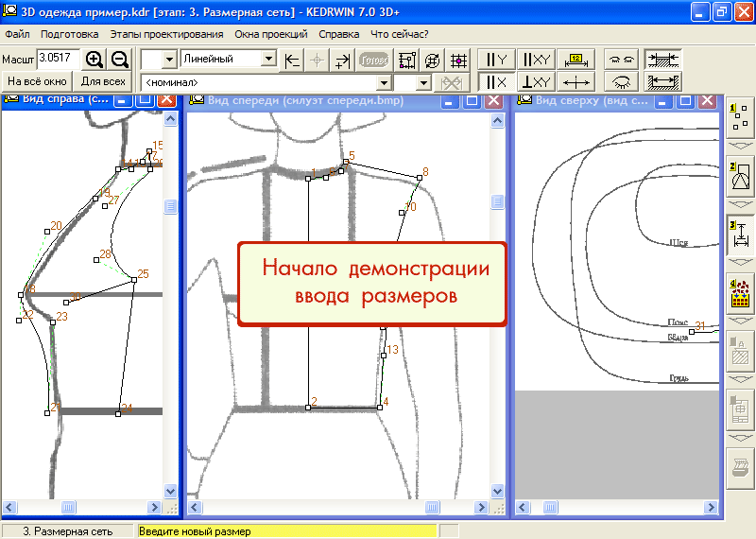Click the Масшт scale value field
Screen dimensions: 756x539
(59, 59)
